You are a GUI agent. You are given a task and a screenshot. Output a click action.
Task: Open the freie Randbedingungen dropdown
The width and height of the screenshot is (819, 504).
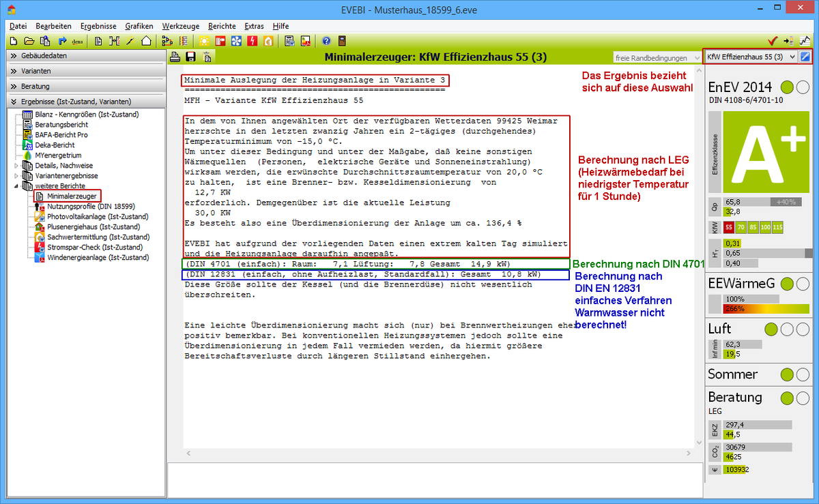tap(658, 57)
